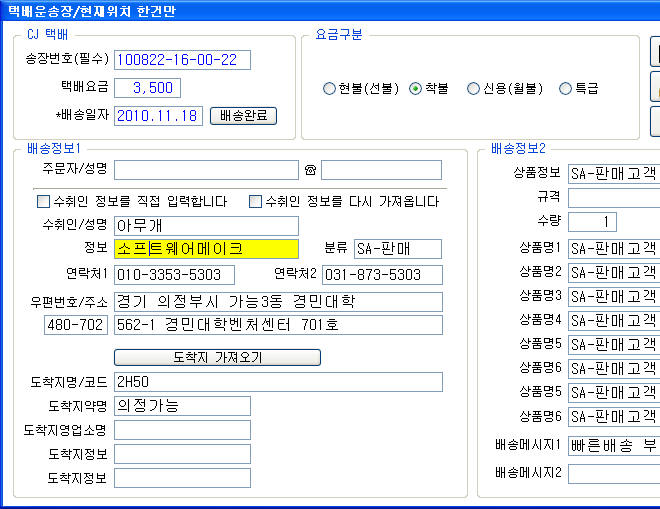Click the 연락처2 field 031-873-5303

click(382, 275)
